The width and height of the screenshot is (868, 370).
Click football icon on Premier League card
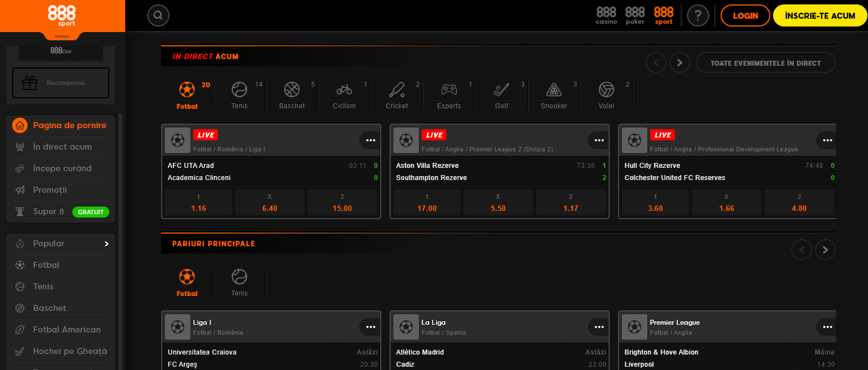635,327
